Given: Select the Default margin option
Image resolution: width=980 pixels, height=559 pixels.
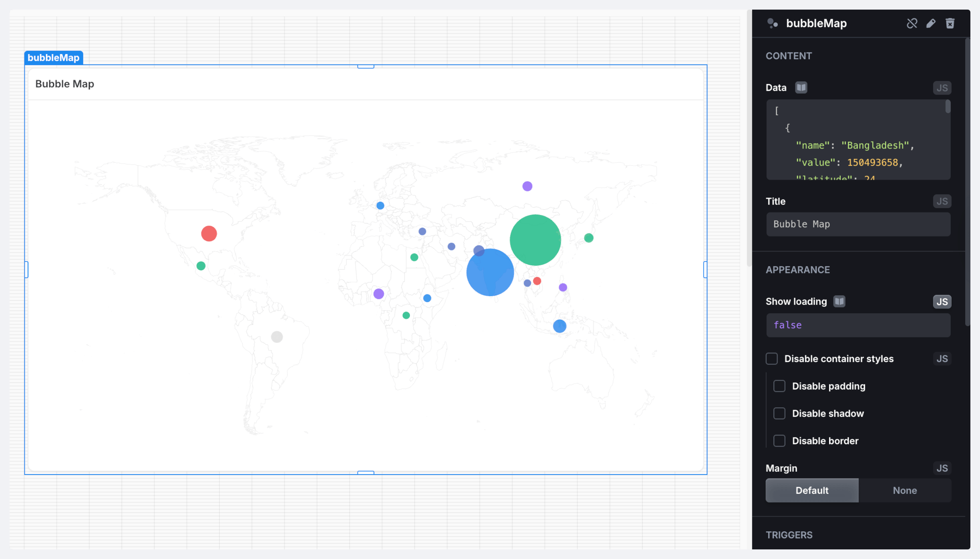Looking at the screenshot, I should pos(812,490).
